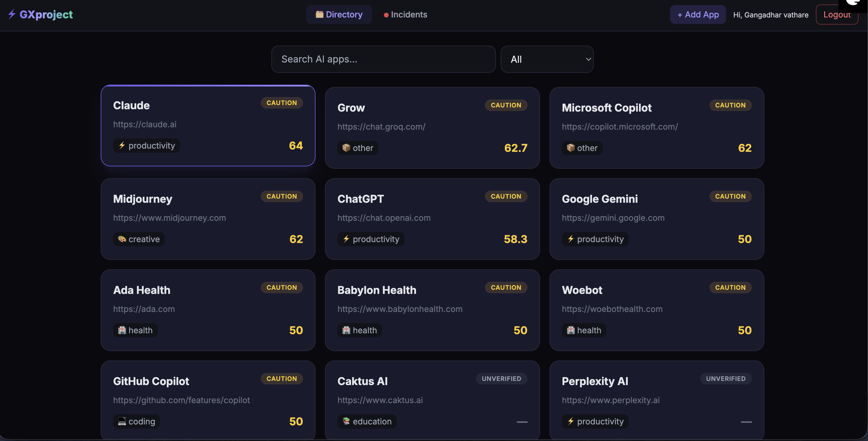Click the https://www.perplexity.ai URL text
868x441 pixels.
pyautogui.click(x=611, y=400)
